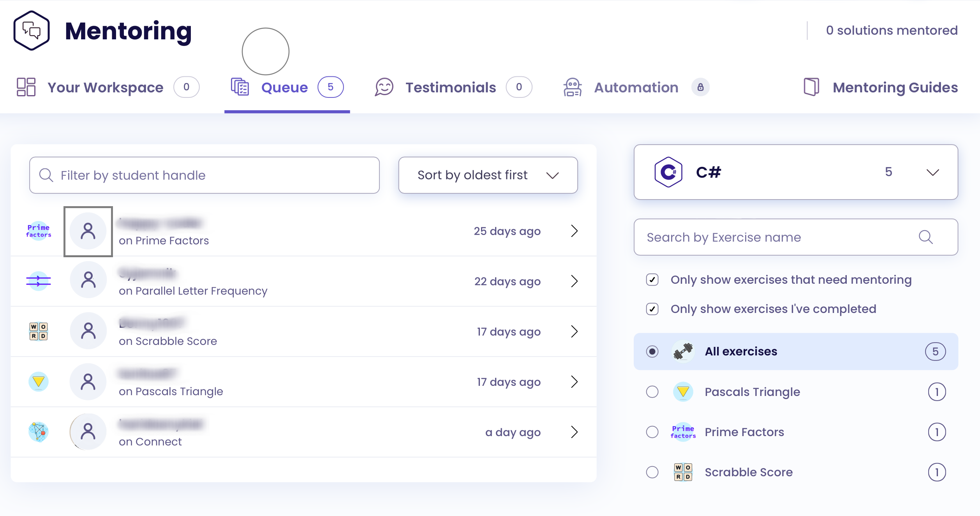Click the Filter by student handle field

[x=204, y=175]
